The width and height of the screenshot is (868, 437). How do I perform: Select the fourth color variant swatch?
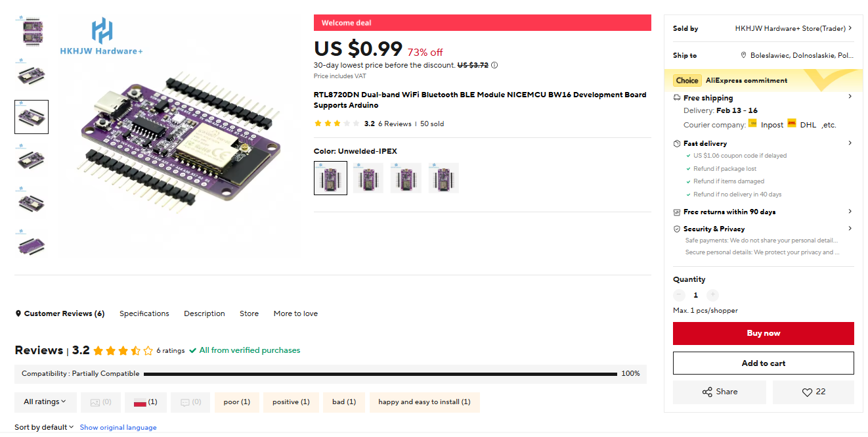[x=444, y=178]
